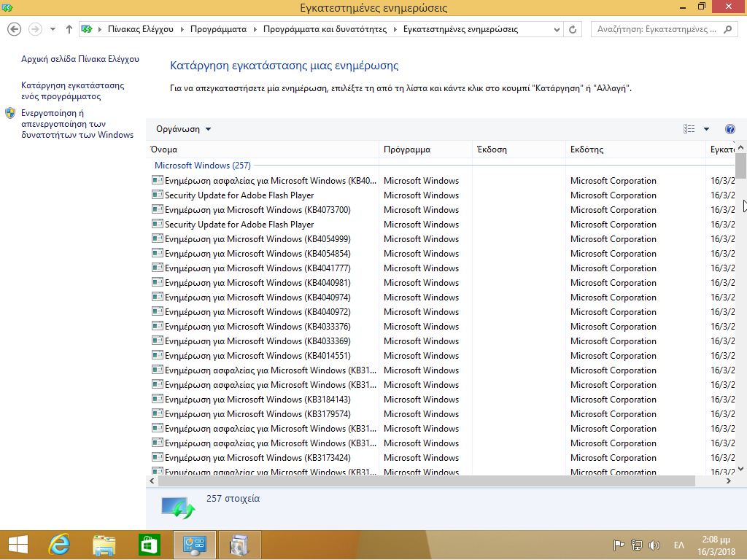The width and height of the screenshot is (747, 560).
Task: Open network status tray icon
Action: click(636, 545)
